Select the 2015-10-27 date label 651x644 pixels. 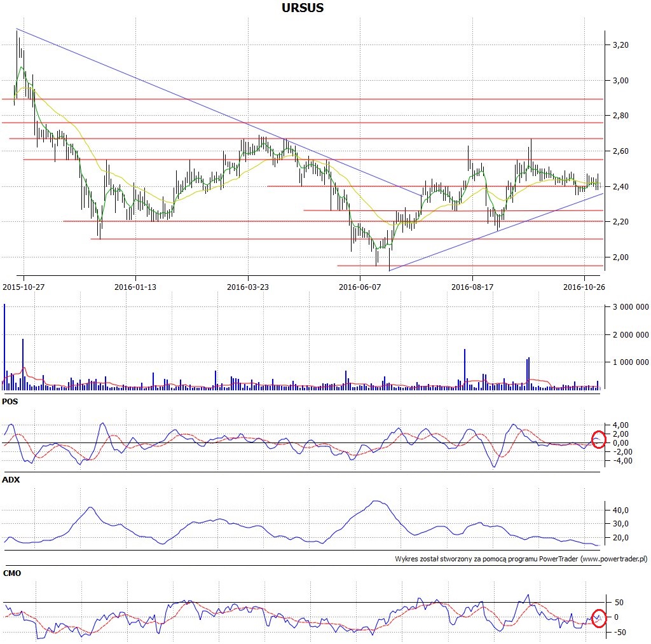coord(24,287)
